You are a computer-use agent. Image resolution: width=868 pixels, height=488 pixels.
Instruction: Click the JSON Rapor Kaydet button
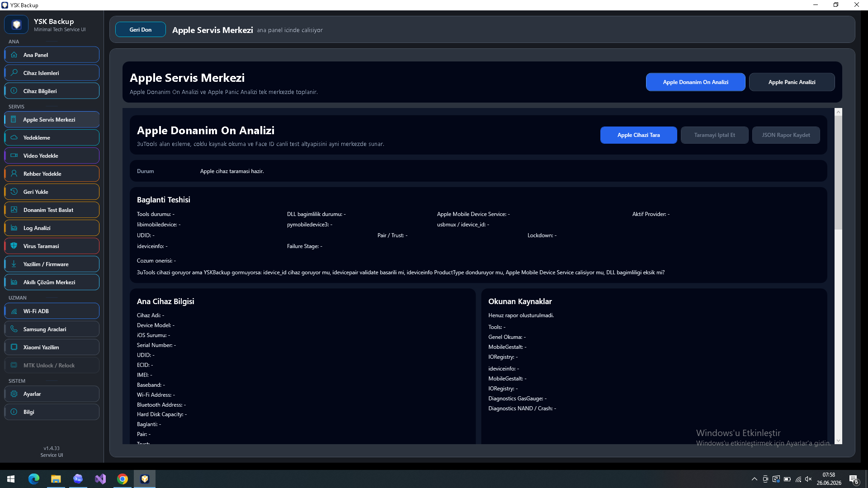[786, 135]
